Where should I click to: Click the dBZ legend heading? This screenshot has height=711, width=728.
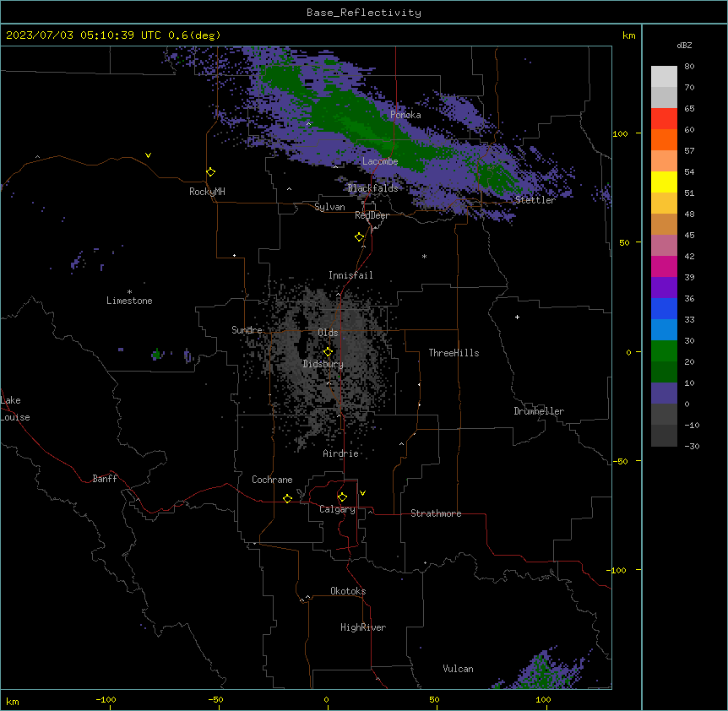click(x=684, y=46)
